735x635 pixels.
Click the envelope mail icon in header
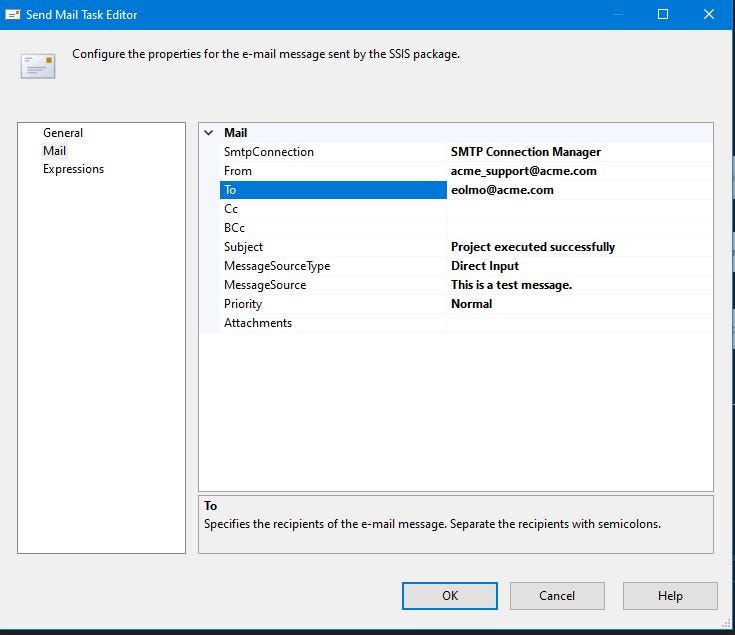point(38,66)
